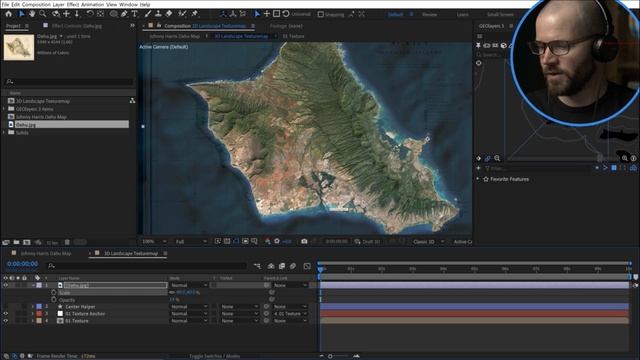This screenshot has height=360, width=640.
Task: Expand the Favorite Features section
Action: point(478,179)
